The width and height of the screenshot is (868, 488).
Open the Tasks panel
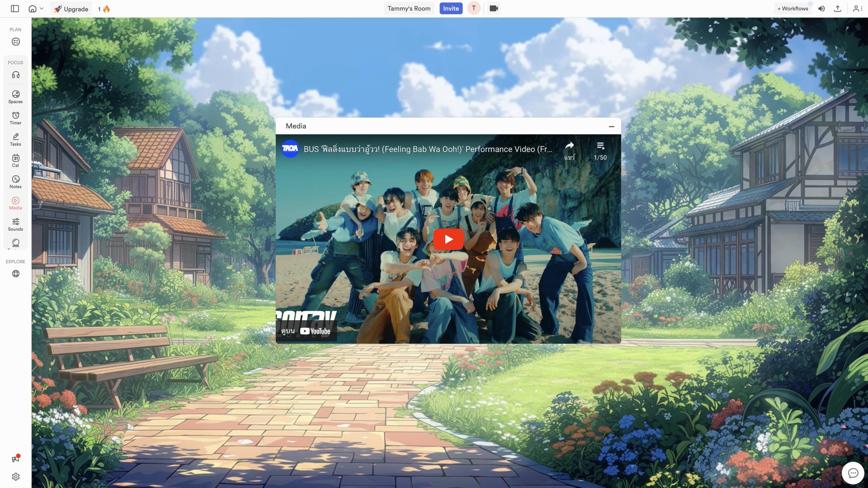click(16, 139)
